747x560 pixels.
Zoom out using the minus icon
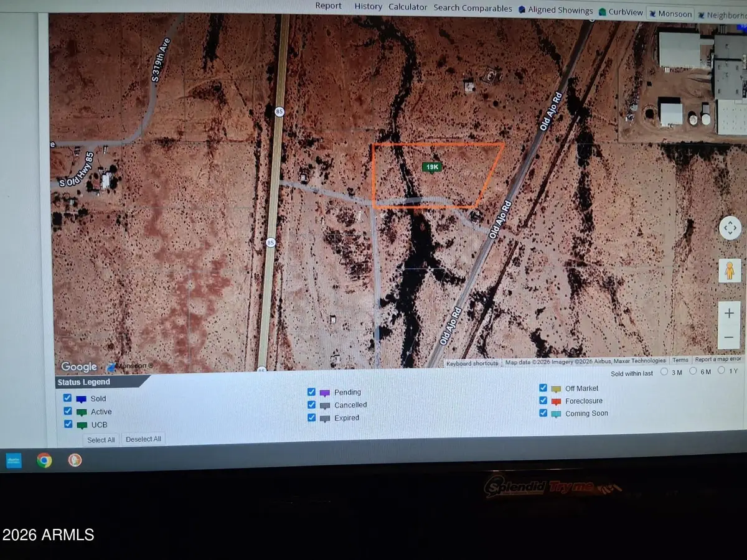tap(729, 337)
